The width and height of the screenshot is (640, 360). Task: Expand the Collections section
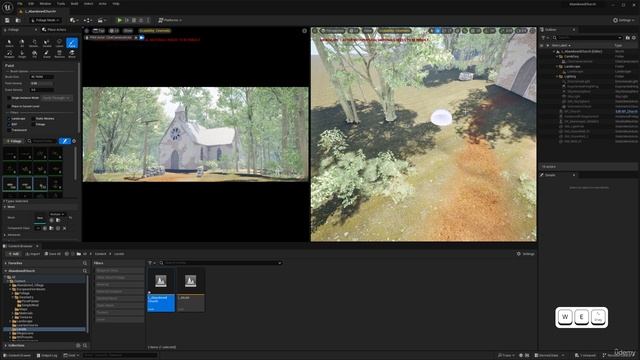tap(6, 345)
